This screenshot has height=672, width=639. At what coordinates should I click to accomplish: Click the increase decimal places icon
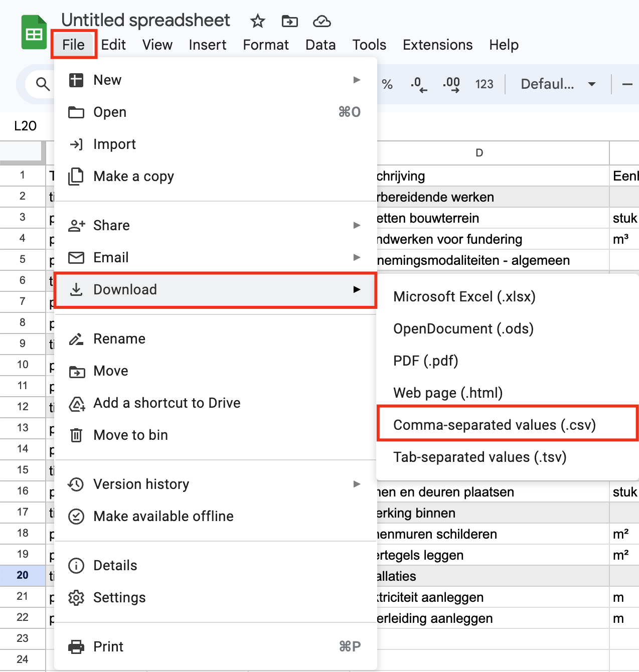tap(451, 84)
